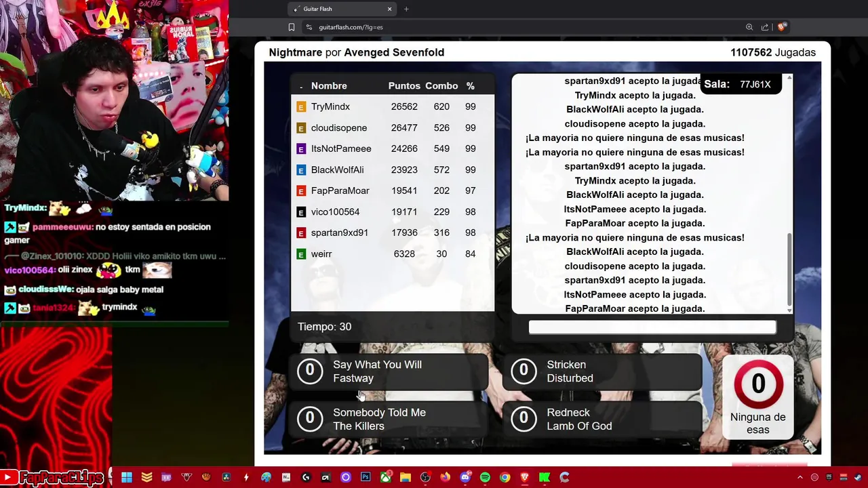Open Firefox from the taskbar

tap(446, 477)
